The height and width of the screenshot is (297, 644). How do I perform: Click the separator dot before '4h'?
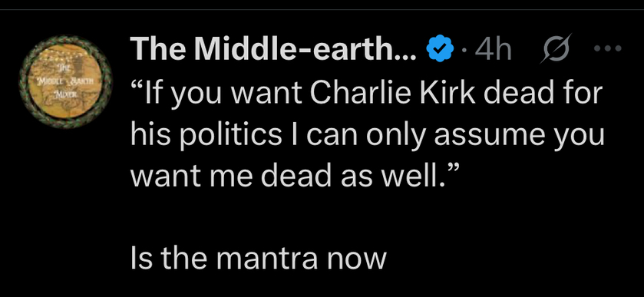coord(464,51)
